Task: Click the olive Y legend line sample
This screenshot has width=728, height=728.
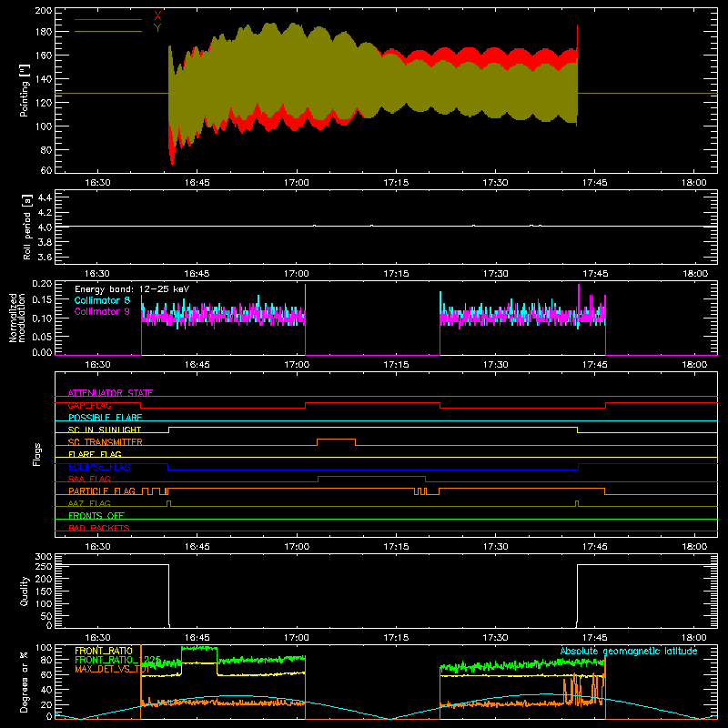Action: (x=108, y=32)
